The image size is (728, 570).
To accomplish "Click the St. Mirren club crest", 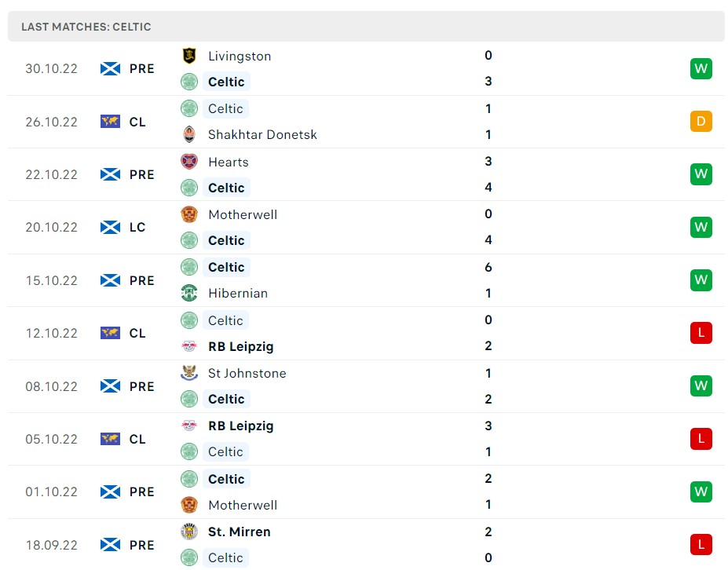I will click(189, 532).
